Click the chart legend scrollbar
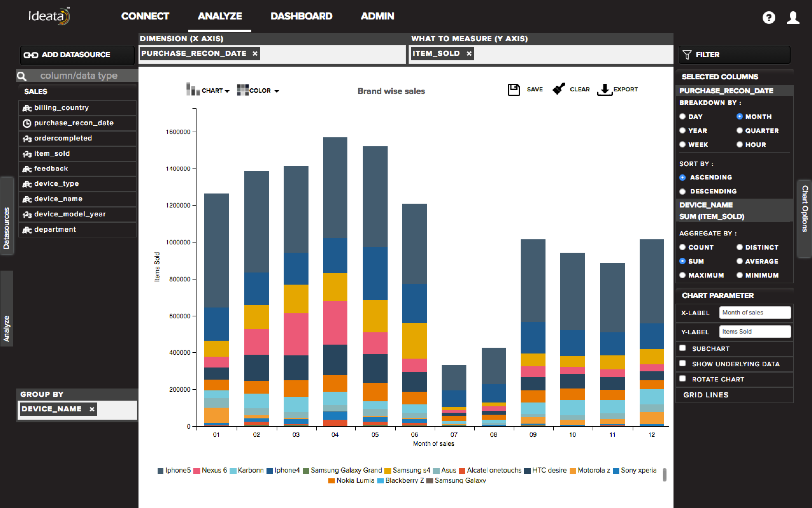Screen dimensions: 812x508 tap(664, 475)
